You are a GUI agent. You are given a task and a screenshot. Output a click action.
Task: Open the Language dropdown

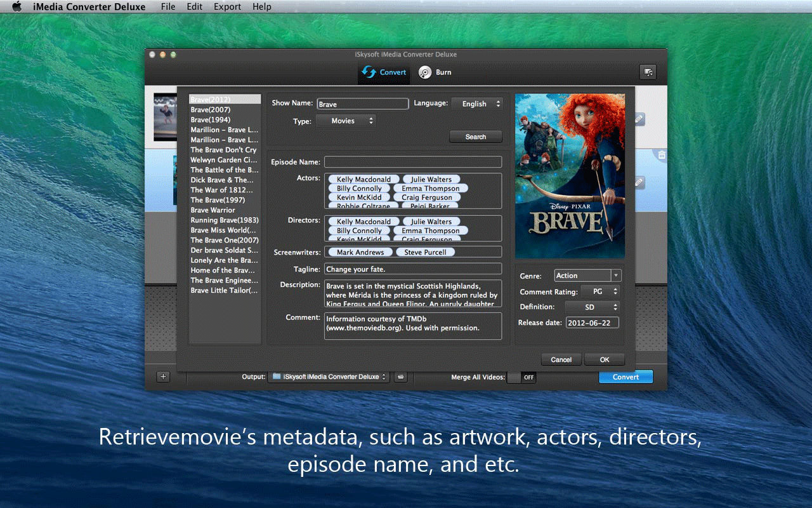pos(477,104)
